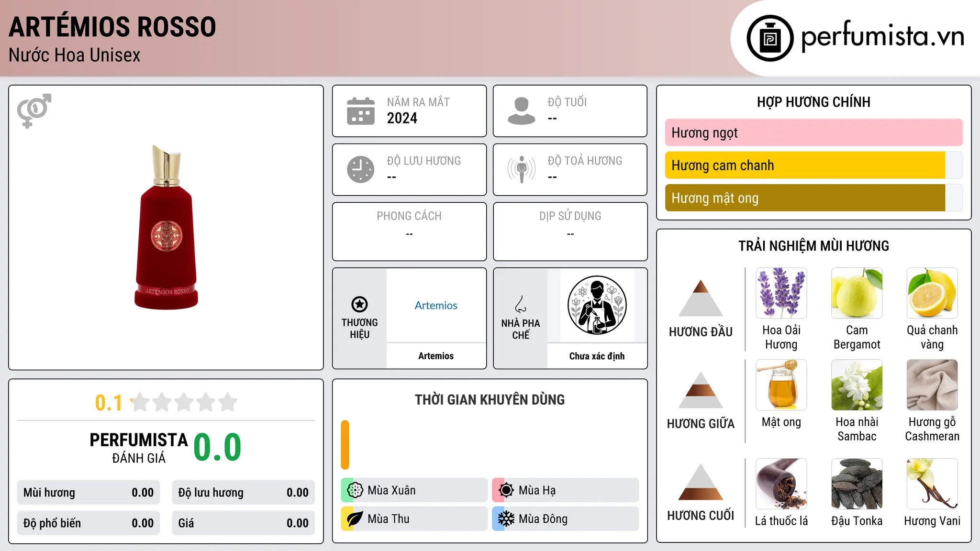Click the 0.1 rating number
Viewport: 980px width, 551px height.
tap(109, 403)
